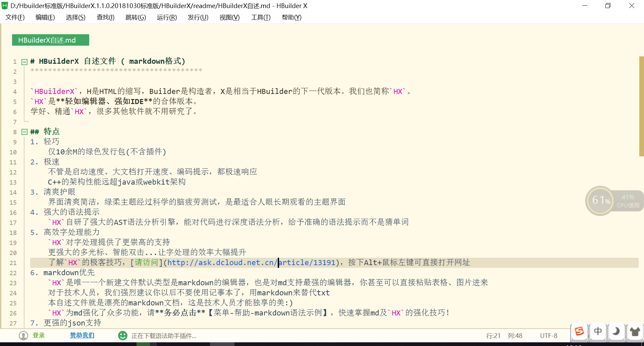Click the ask.dcloud.net.cn article URL

point(251,262)
